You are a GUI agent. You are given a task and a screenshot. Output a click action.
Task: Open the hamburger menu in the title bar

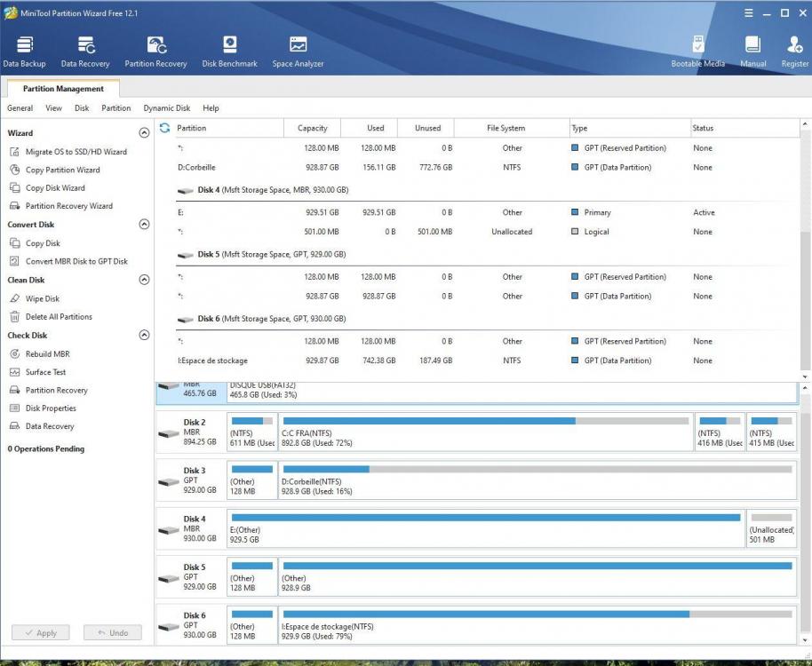(x=748, y=13)
